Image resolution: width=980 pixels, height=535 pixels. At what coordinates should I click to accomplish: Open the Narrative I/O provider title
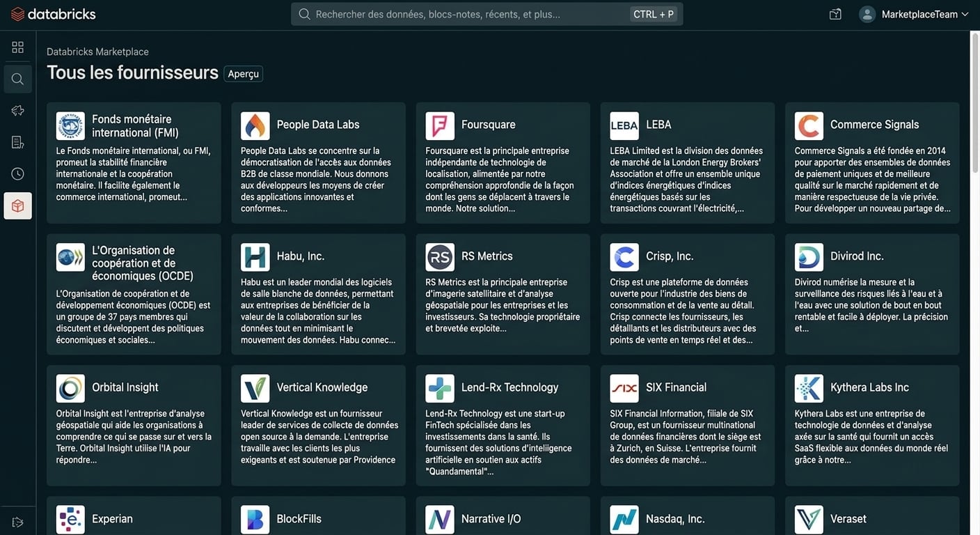[491, 519]
